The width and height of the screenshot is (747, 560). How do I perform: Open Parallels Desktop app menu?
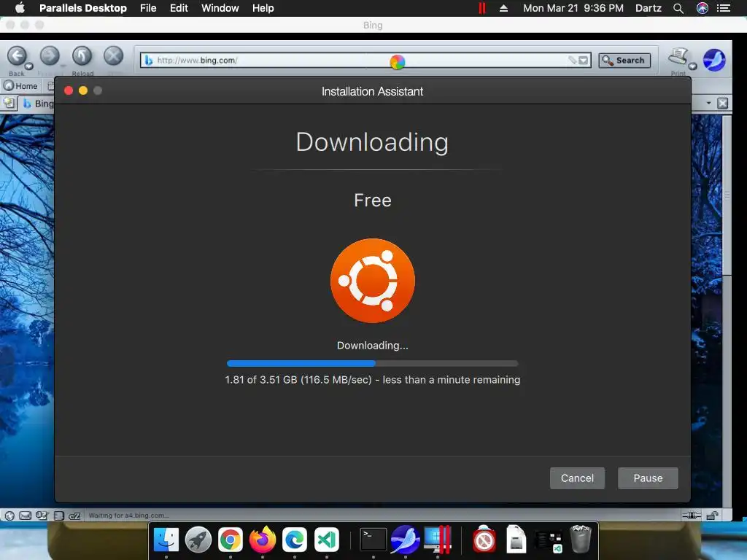pyautogui.click(x=83, y=8)
